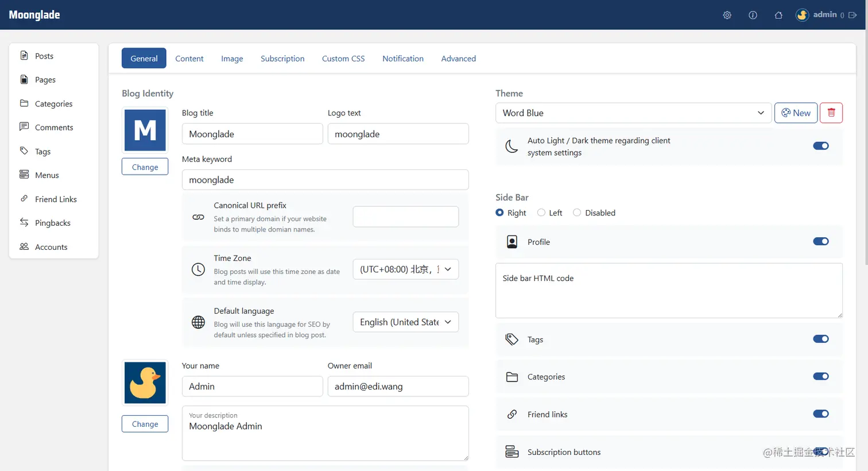This screenshot has width=868, height=471.
Task: Switch to the Notification tab
Action: tap(403, 58)
